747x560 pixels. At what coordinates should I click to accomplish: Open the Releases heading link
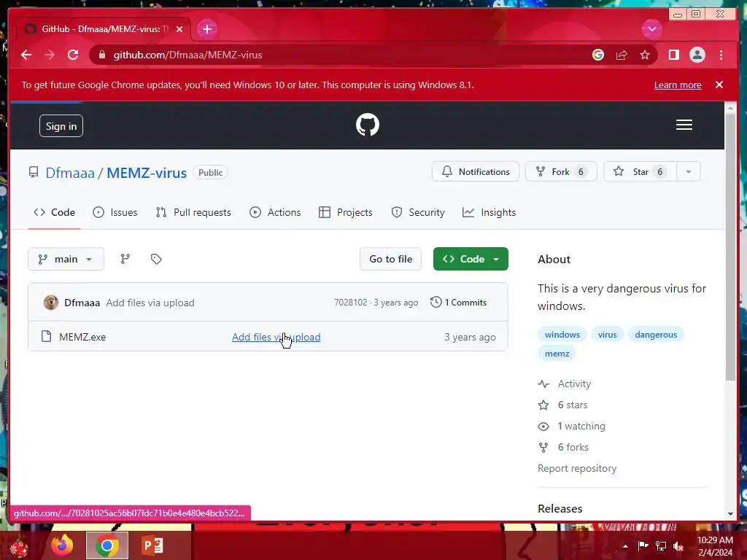pos(560,508)
